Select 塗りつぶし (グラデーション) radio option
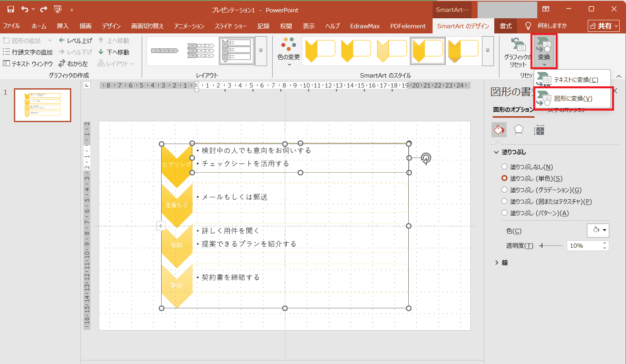Image resolution: width=626 pixels, height=364 pixels. pos(505,190)
